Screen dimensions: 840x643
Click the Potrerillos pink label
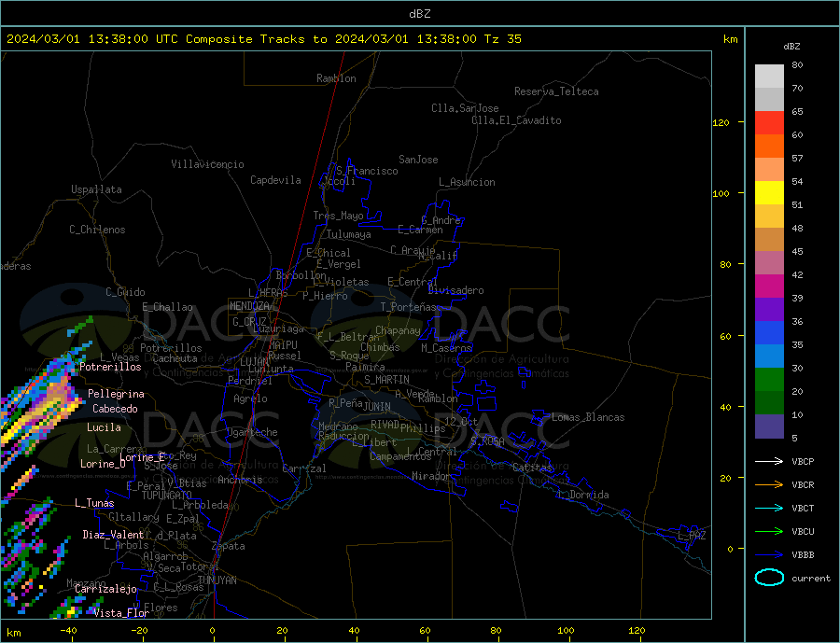tap(110, 367)
